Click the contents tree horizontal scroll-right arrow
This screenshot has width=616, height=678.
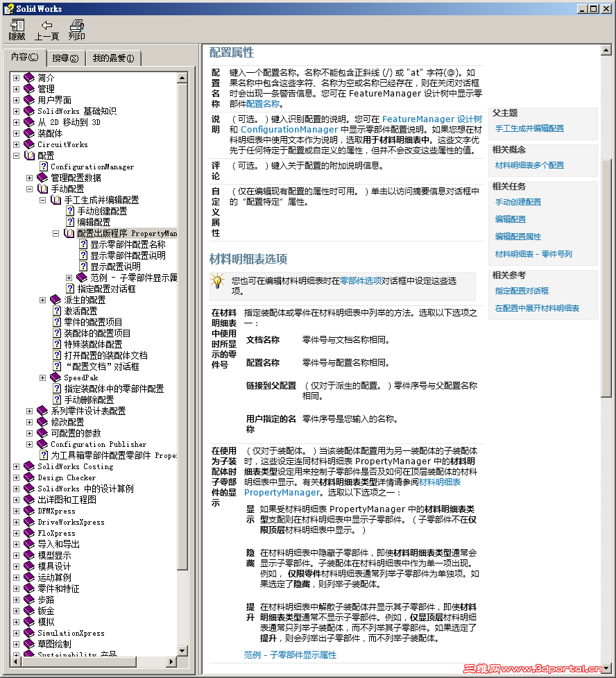[171, 661]
